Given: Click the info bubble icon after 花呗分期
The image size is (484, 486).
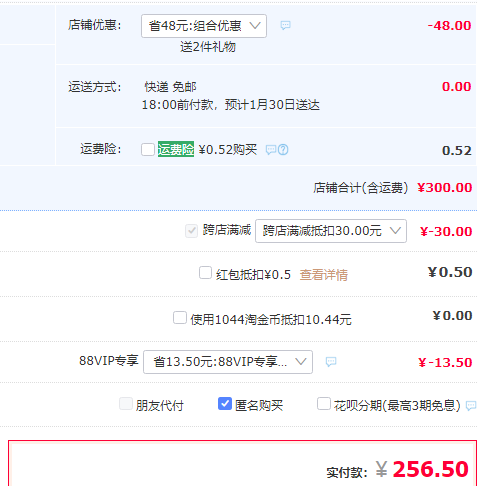Looking at the screenshot, I should 471,406.
